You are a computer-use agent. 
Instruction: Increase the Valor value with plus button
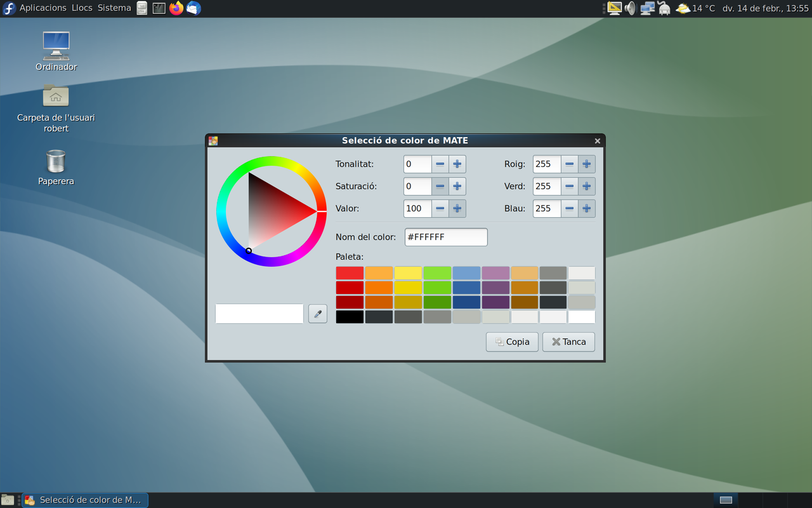tap(457, 208)
